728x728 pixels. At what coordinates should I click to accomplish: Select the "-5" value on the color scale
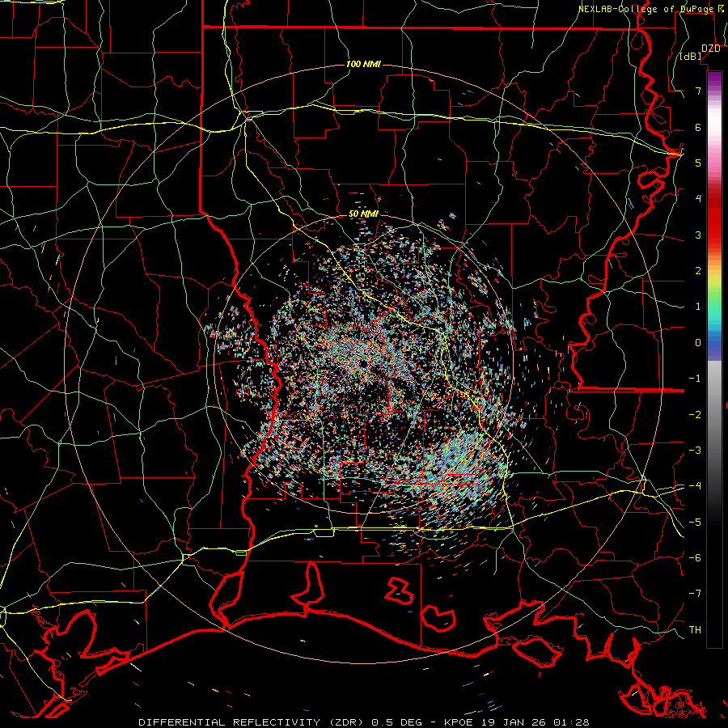click(695, 523)
